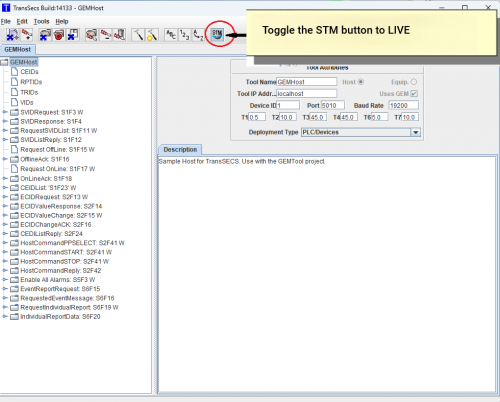Screen dimensions: 500x402
Task: Toggle the Uses GEM checkbox
Action: point(414,94)
